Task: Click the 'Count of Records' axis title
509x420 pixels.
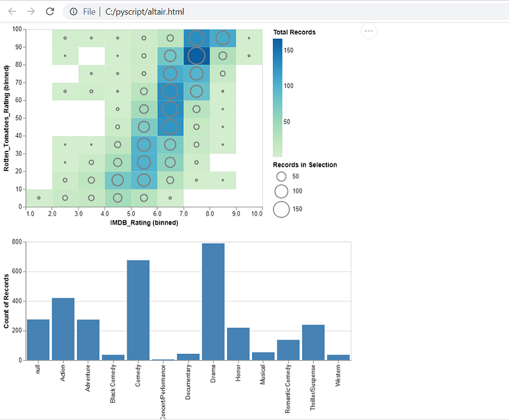Action: click(6, 301)
